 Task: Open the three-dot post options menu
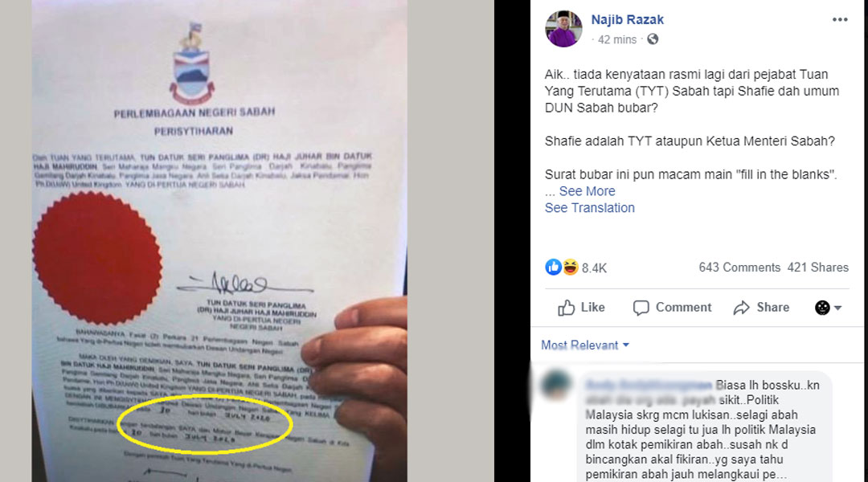[x=840, y=19]
